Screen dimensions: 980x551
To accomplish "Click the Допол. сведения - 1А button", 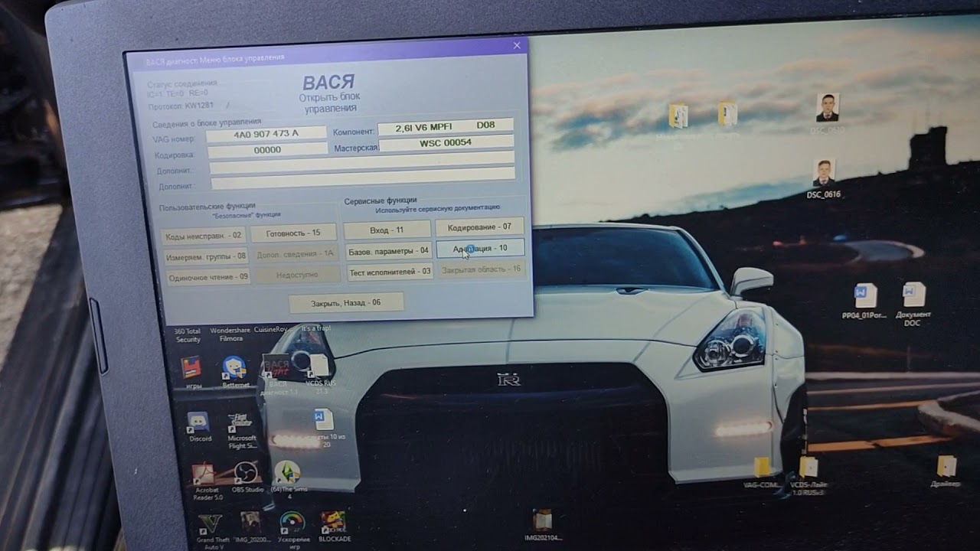I will [x=296, y=254].
